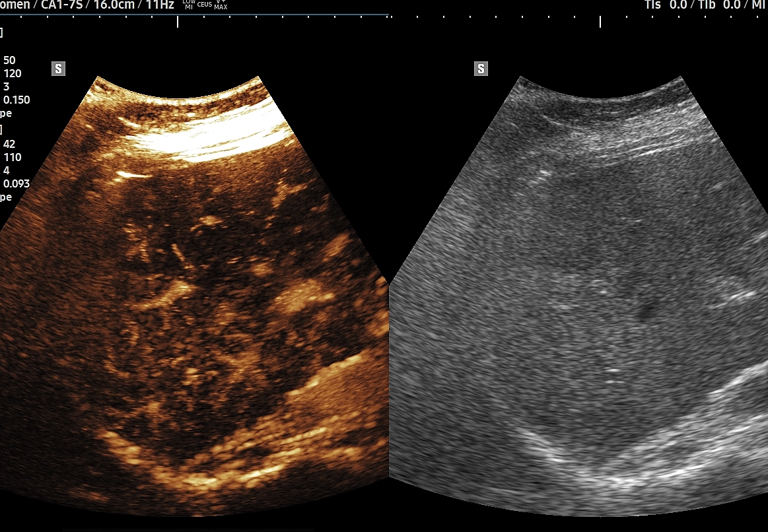The height and width of the screenshot is (532, 768).
Task: Click the parameter value 4 below 110
Action: 7,170
